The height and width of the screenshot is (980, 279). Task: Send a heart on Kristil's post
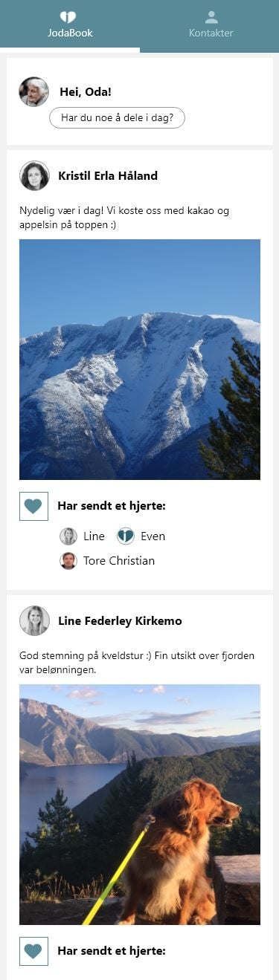(33, 506)
